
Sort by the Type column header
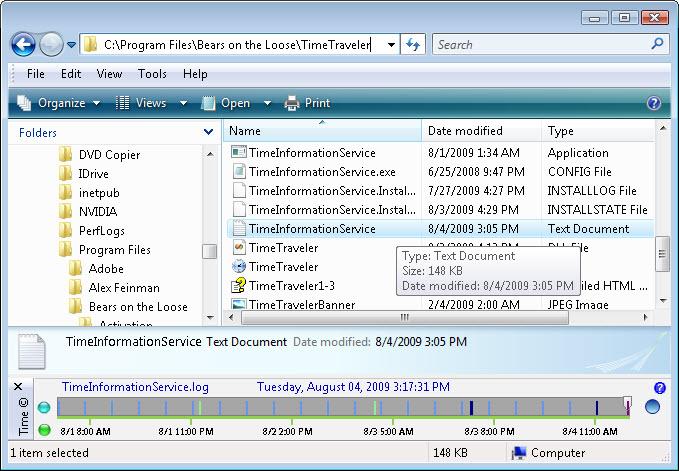[x=598, y=131]
